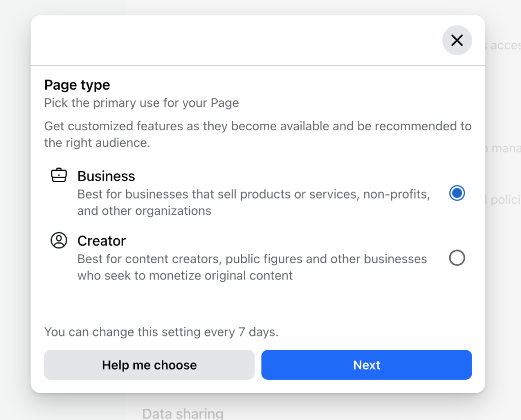Click Next to confirm the page type

click(366, 365)
